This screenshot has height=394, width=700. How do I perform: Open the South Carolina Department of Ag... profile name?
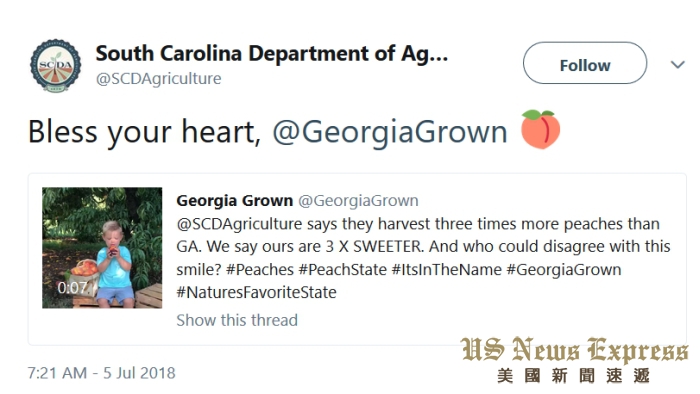(271, 54)
